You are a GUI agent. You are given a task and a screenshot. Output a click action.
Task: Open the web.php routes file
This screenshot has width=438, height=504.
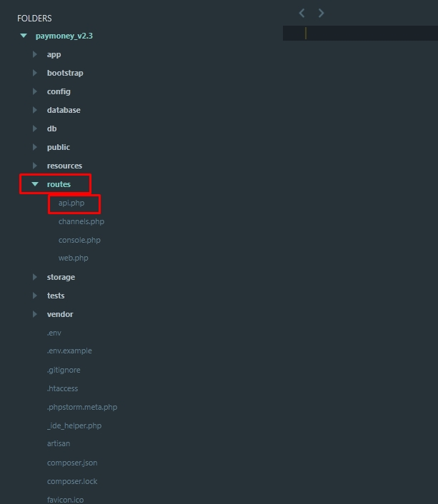coord(74,258)
